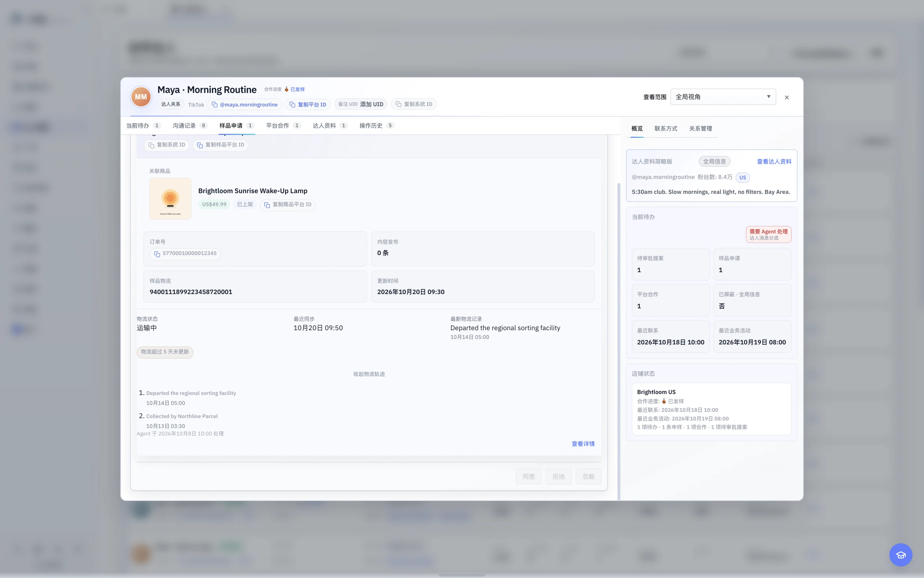The width and height of the screenshot is (924, 578).
Task: Click tracking number 9400111899223458720001
Action: [x=191, y=292]
